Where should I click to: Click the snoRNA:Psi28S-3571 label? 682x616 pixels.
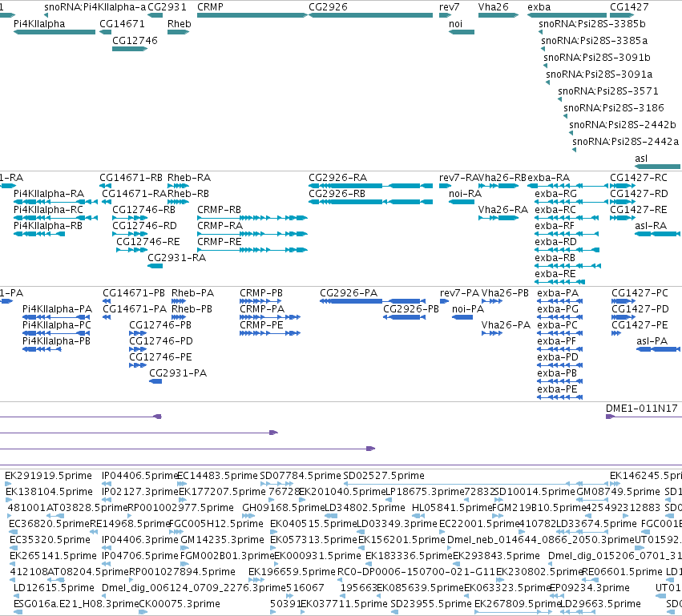click(x=608, y=91)
